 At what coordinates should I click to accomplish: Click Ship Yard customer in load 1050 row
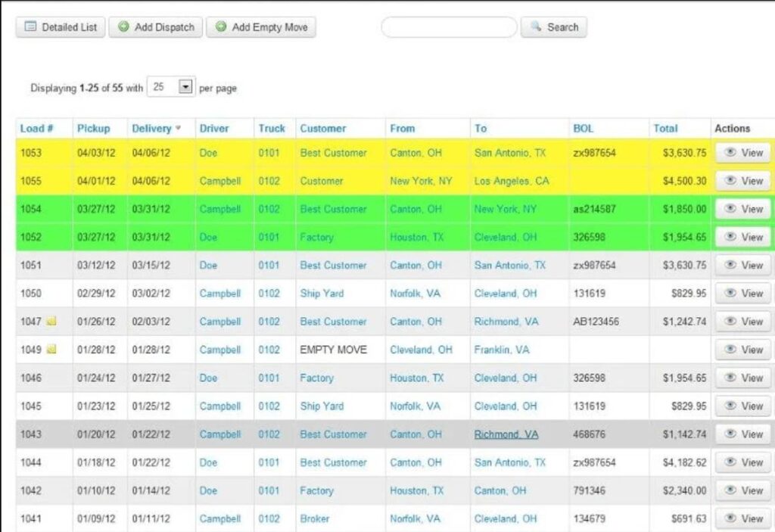(322, 294)
